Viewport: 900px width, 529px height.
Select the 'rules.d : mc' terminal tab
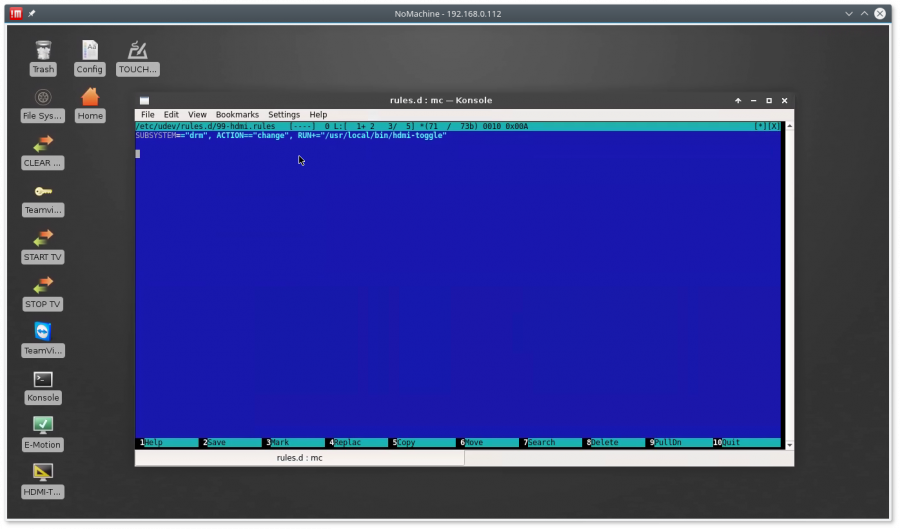[x=299, y=458]
